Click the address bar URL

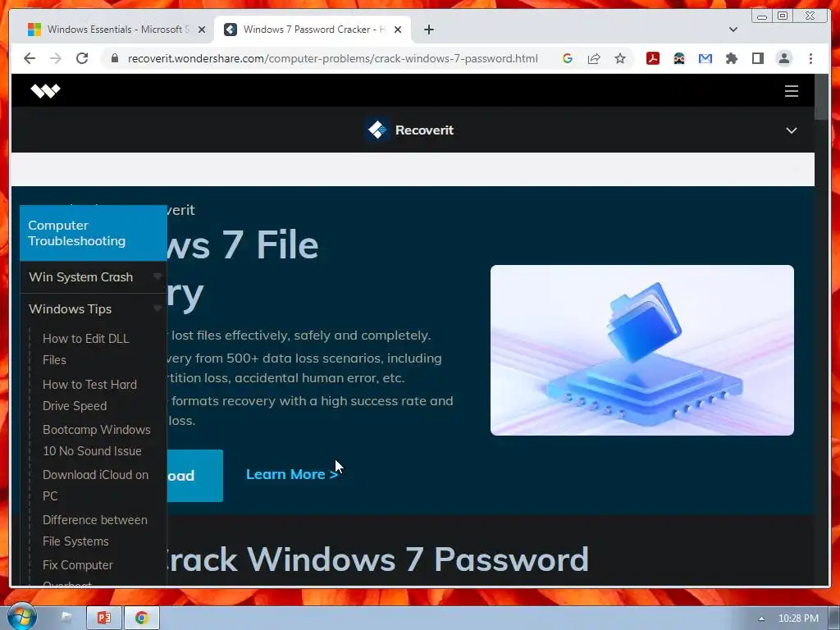pyautogui.click(x=333, y=58)
